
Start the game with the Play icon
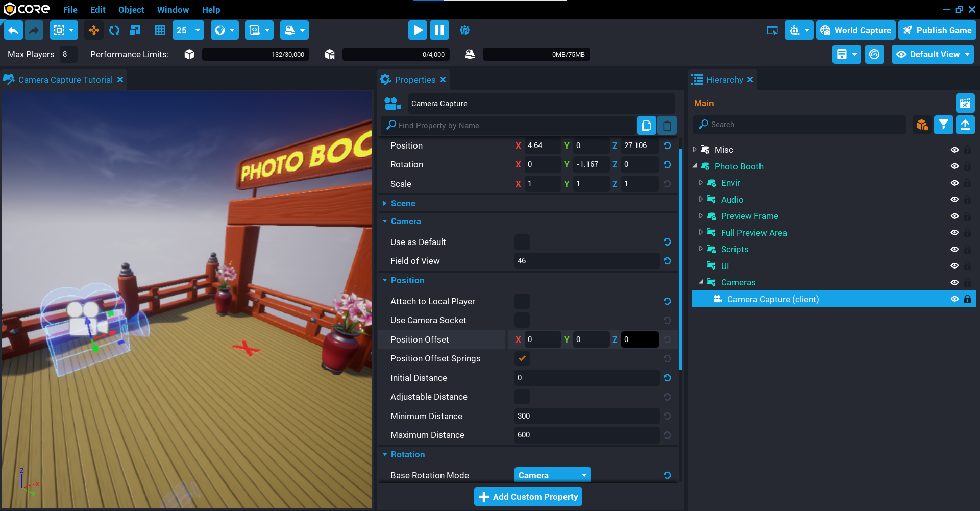click(x=418, y=30)
